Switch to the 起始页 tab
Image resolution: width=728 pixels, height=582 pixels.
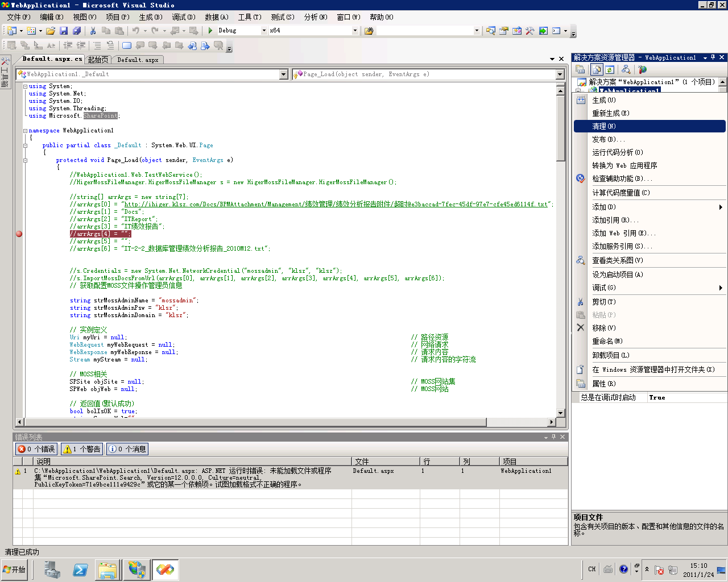(98, 60)
